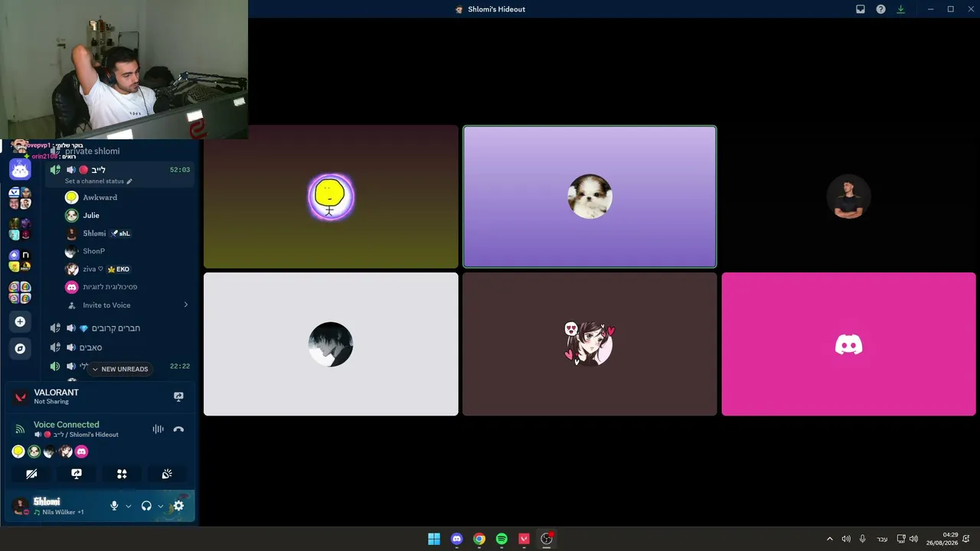Click Set a channel status

click(94, 181)
